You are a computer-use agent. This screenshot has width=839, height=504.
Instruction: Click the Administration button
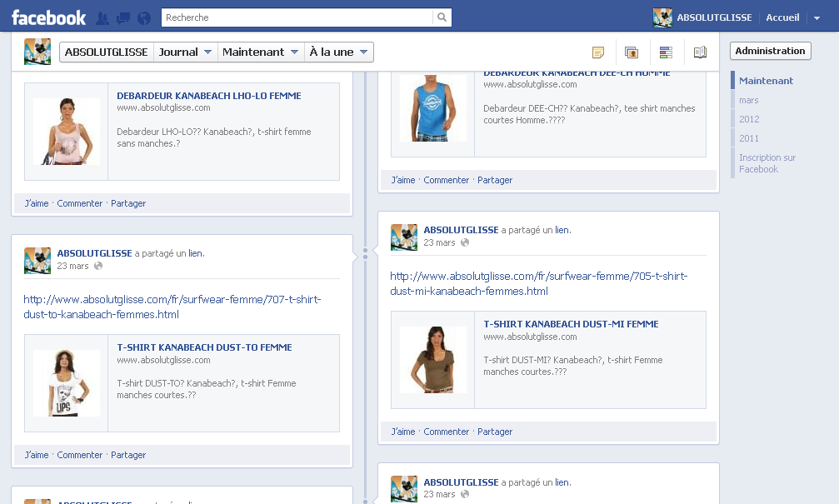770,51
